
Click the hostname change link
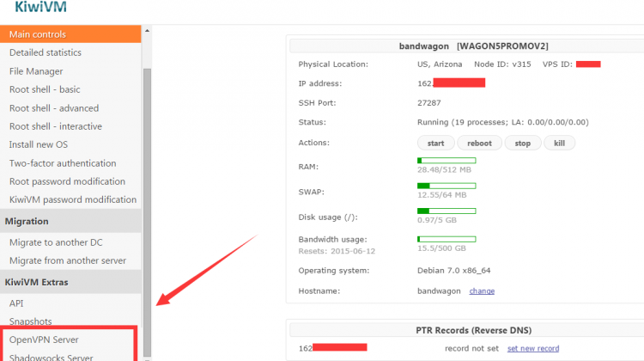click(x=482, y=291)
